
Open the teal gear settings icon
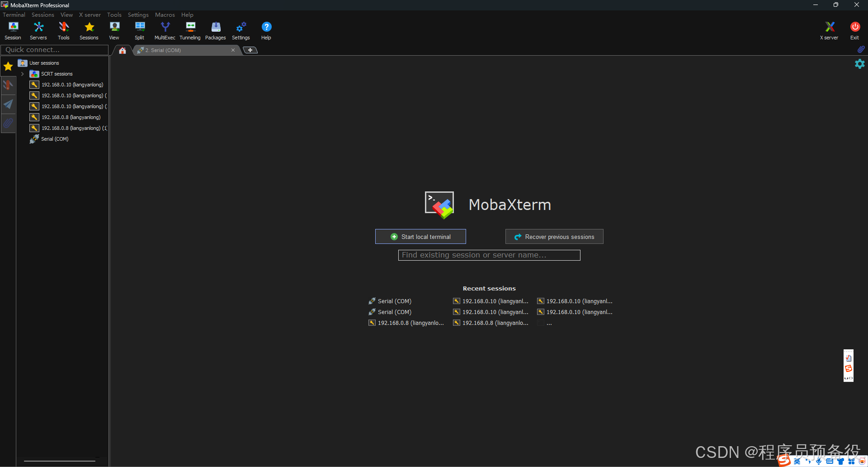tap(860, 64)
